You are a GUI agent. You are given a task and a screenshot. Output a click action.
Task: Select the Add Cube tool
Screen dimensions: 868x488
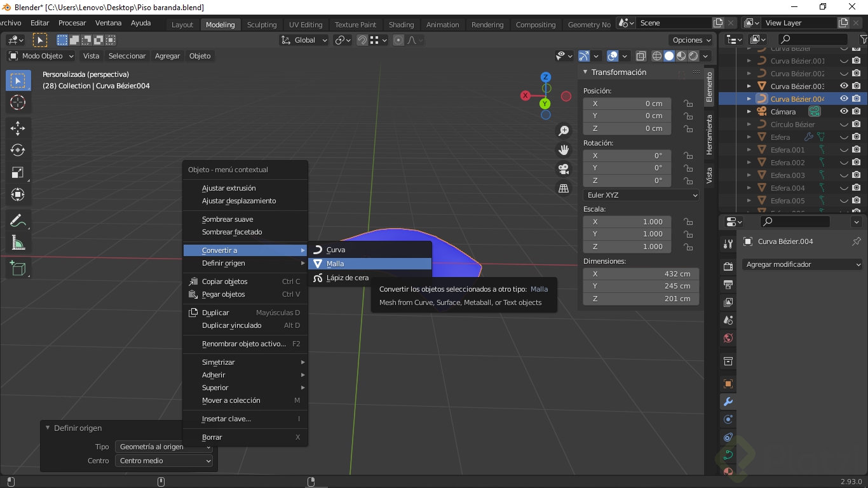pos(18,269)
